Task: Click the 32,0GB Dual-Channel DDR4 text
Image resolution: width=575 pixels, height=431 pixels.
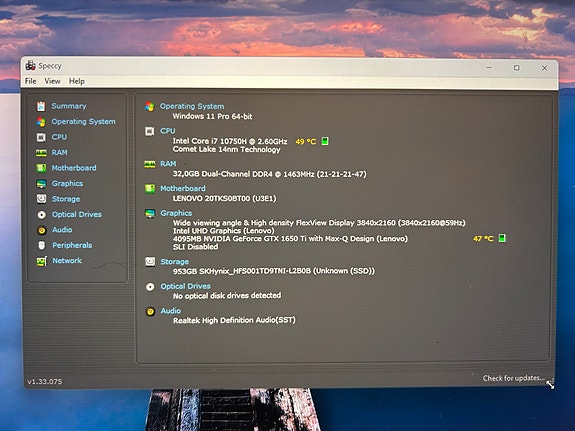Action: (x=270, y=174)
